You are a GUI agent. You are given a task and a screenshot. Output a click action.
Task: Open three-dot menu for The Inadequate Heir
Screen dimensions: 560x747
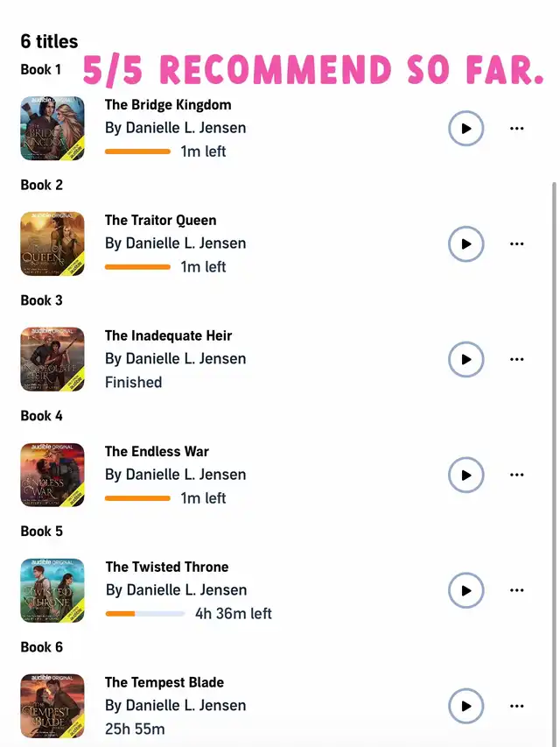click(516, 359)
